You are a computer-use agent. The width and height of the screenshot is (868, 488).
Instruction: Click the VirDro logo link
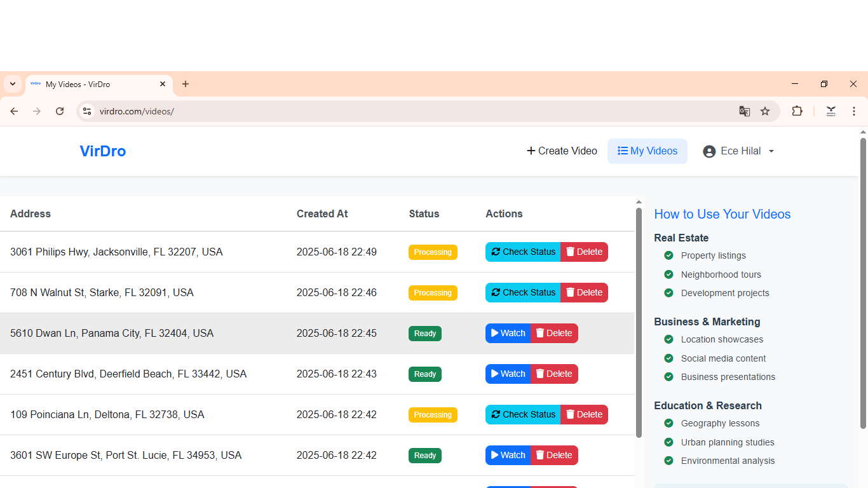click(x=103, y=151)
